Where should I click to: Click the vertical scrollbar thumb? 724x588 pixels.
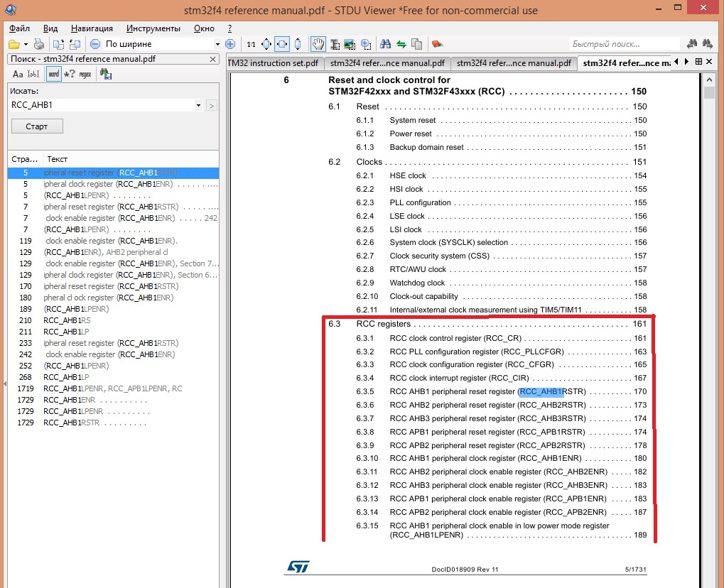[x=710, y=92]
